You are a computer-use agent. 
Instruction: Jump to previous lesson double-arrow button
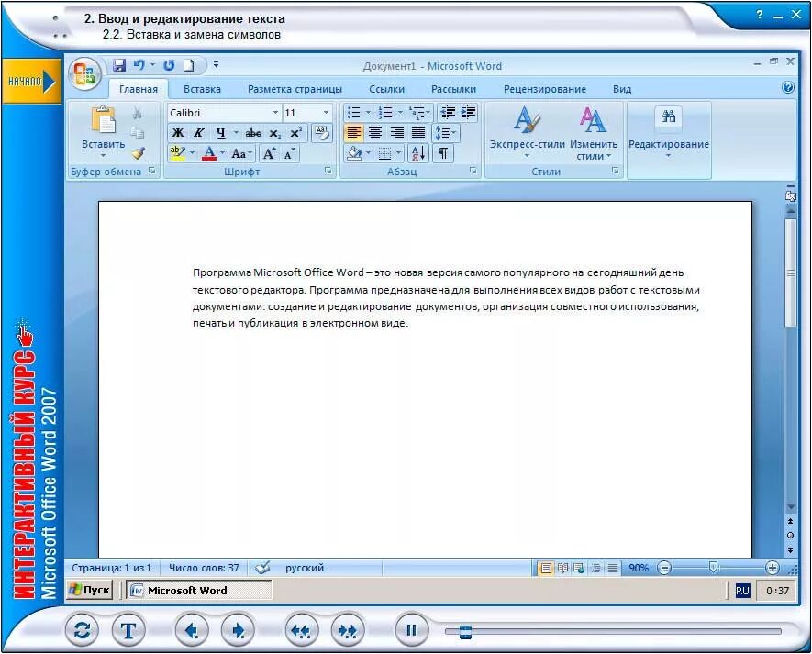point(301,630)
